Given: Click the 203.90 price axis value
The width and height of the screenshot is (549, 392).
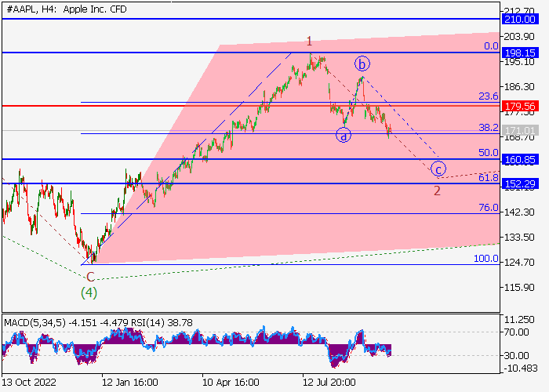Looking at the screenshot, I should tap(519, 36).
